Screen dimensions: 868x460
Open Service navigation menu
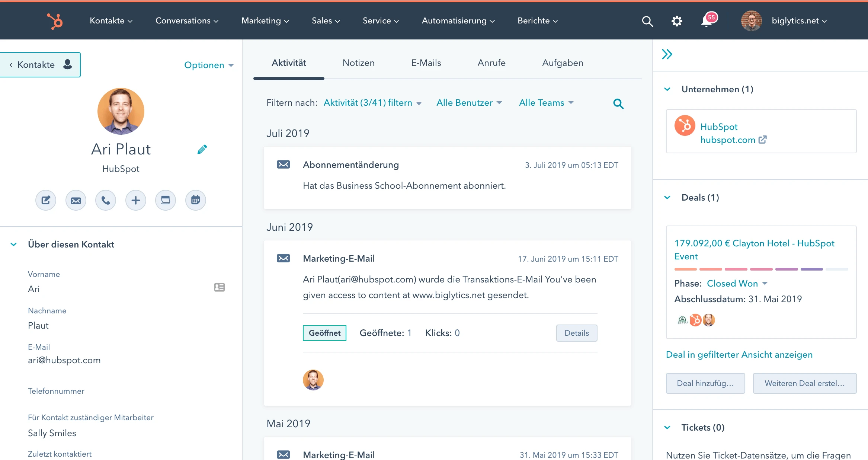pos(381,21)
